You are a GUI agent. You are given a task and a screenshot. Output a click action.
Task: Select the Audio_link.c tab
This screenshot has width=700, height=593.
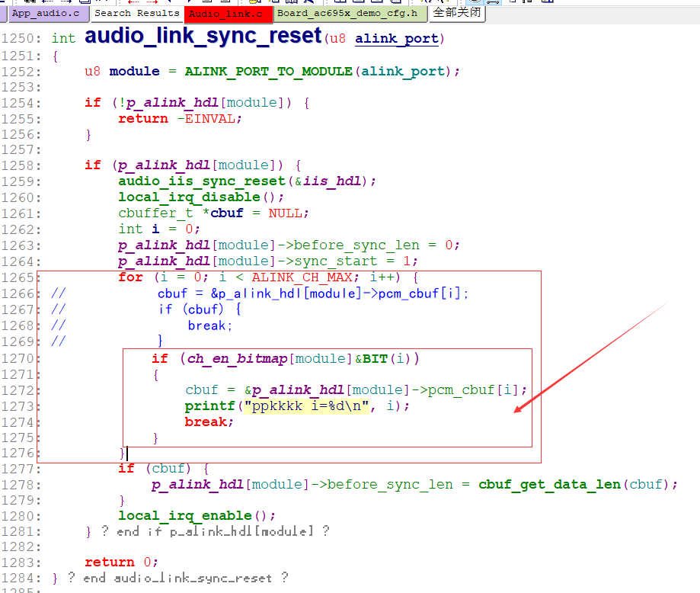[228, 14]
